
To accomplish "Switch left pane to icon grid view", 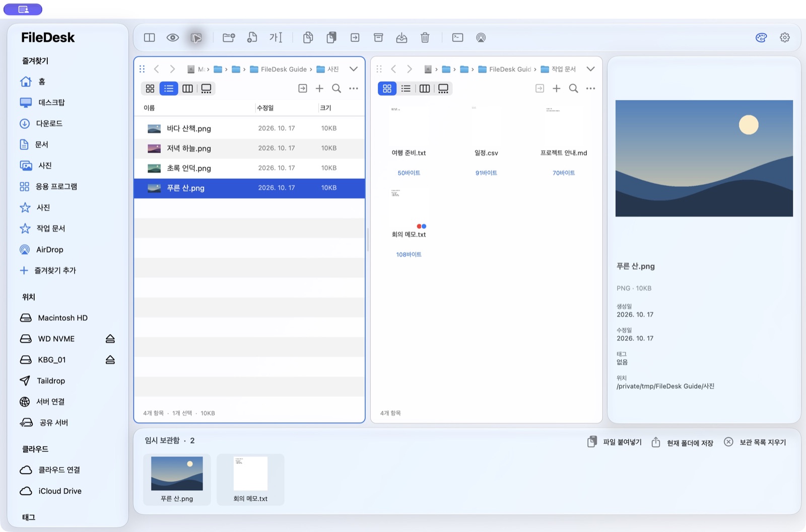I will point(150,89).
